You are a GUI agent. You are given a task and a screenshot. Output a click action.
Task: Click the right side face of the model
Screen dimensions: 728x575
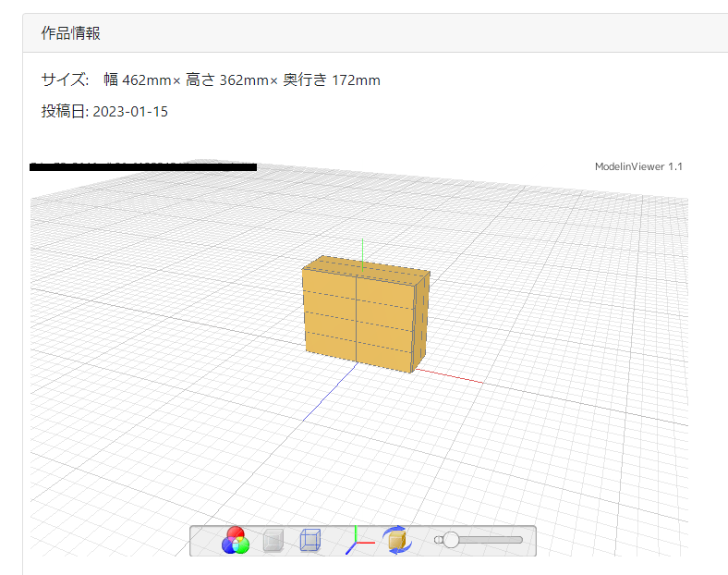420,319
